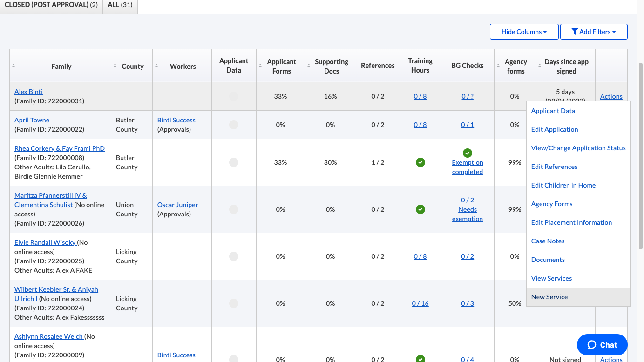
Task: Select View/Change Application Status menu item
Action: click(x=578, y=148)
